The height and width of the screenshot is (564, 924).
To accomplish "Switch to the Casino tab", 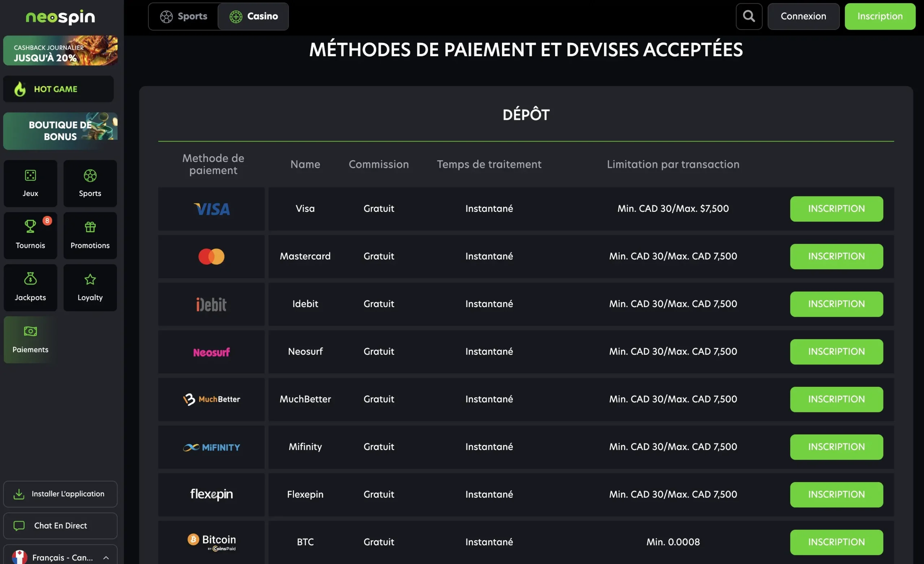I will click(x=253, y=16).
